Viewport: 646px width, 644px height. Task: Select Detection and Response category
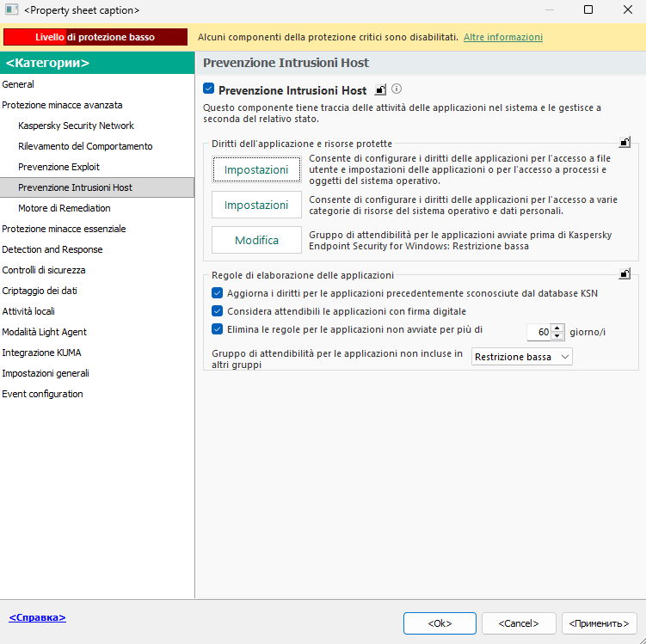[x=97, y=249]
